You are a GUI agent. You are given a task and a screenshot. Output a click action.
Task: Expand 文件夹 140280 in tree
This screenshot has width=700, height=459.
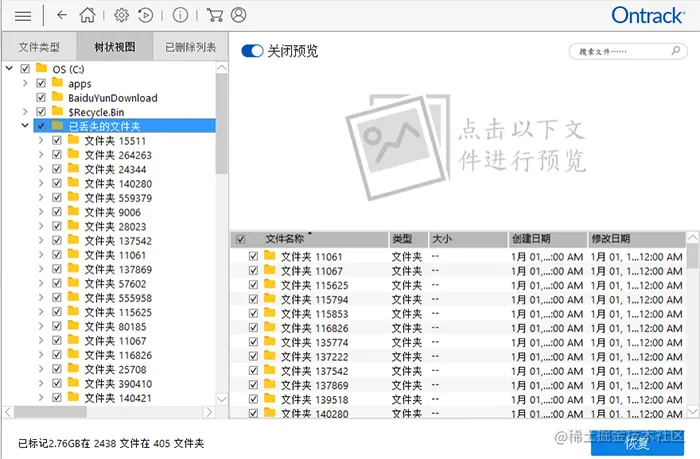41,183
